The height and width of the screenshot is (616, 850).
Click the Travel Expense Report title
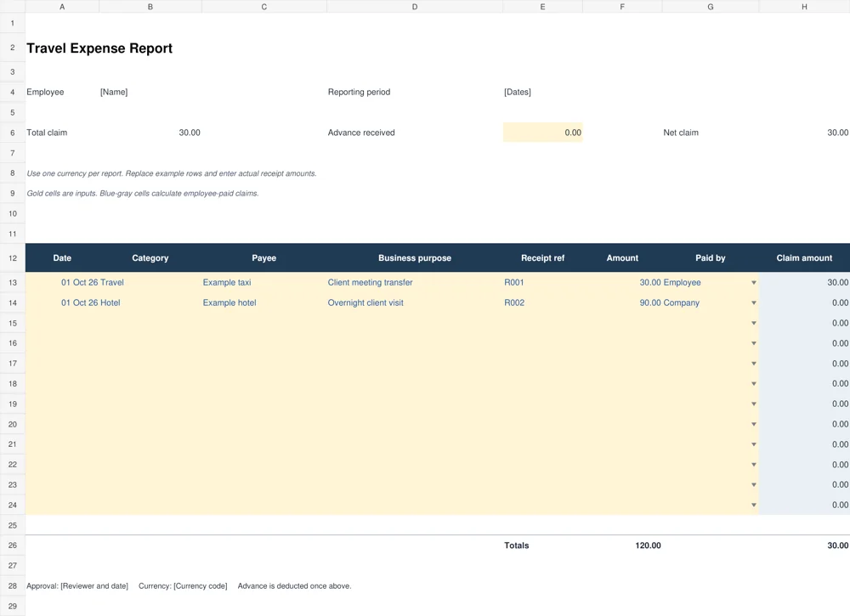99,48
